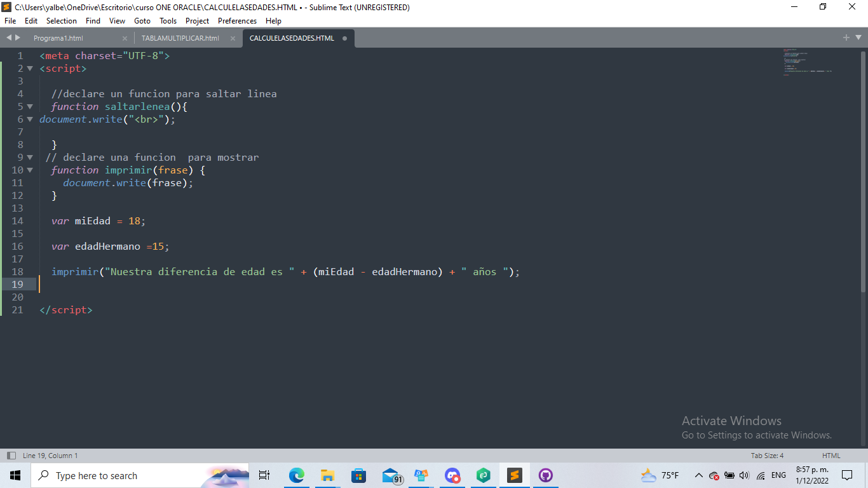Open the Discord taskbar icon
Viewport: 868px width, 488px height.
(452, 475)
